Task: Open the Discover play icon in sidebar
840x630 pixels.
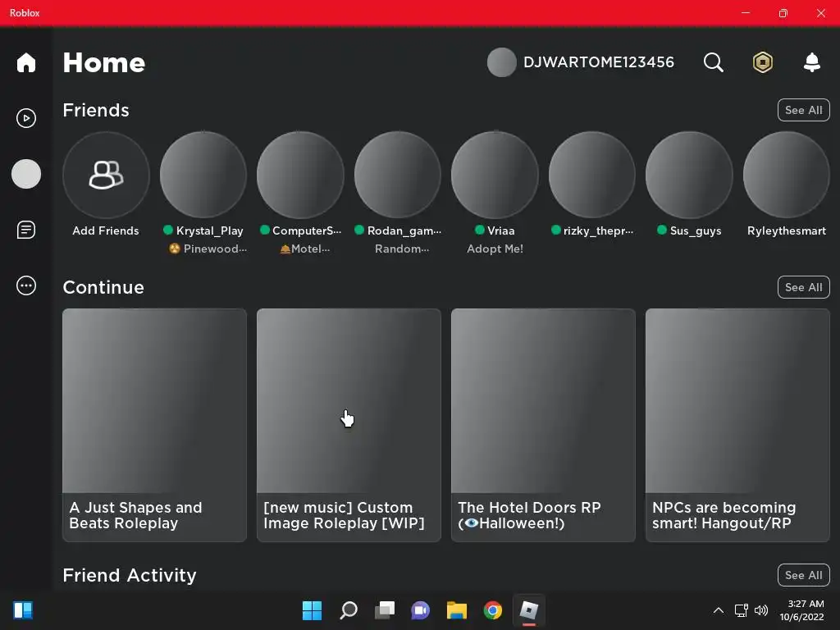Action: pos(25,118)
